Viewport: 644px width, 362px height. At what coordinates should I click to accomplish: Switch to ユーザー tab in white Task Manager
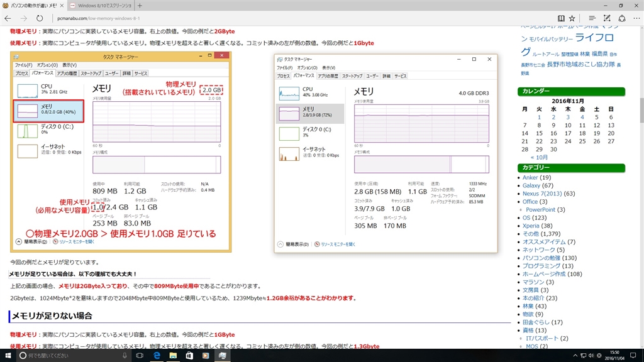[x=372, y=76]
